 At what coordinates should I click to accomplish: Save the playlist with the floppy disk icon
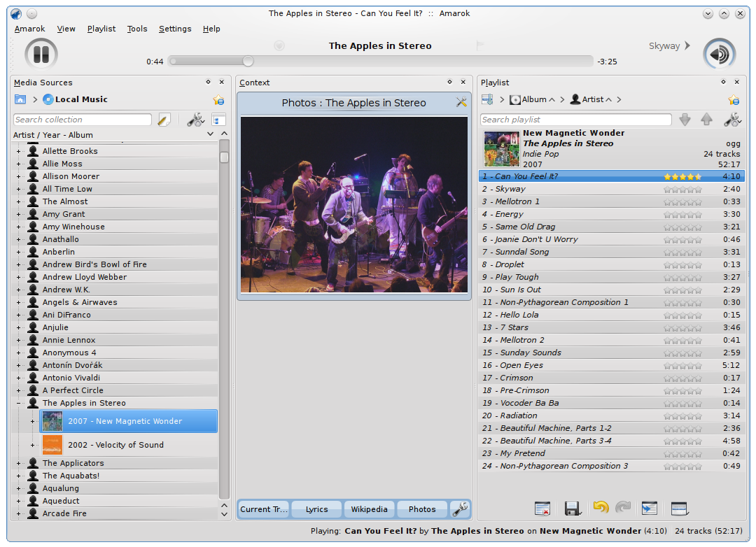(573, 509)
